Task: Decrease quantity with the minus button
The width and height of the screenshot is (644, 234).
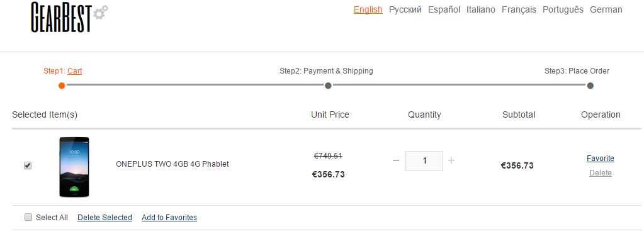Action: pos(395,160)
